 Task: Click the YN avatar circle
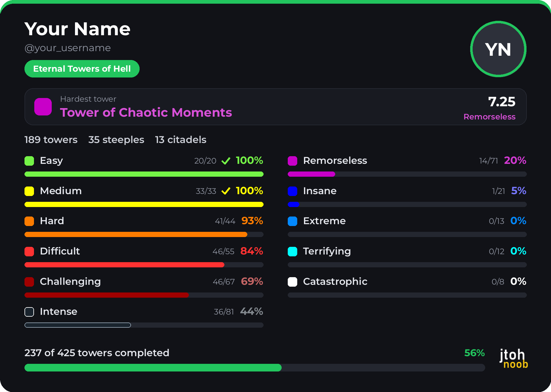(x=498, y=49)
